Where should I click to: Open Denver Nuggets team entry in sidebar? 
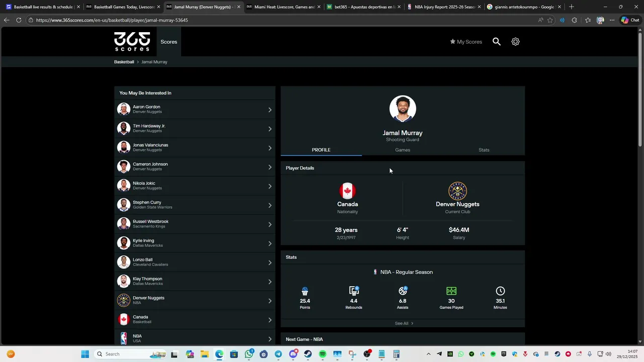pyautogui.click(x=195, y=301)
